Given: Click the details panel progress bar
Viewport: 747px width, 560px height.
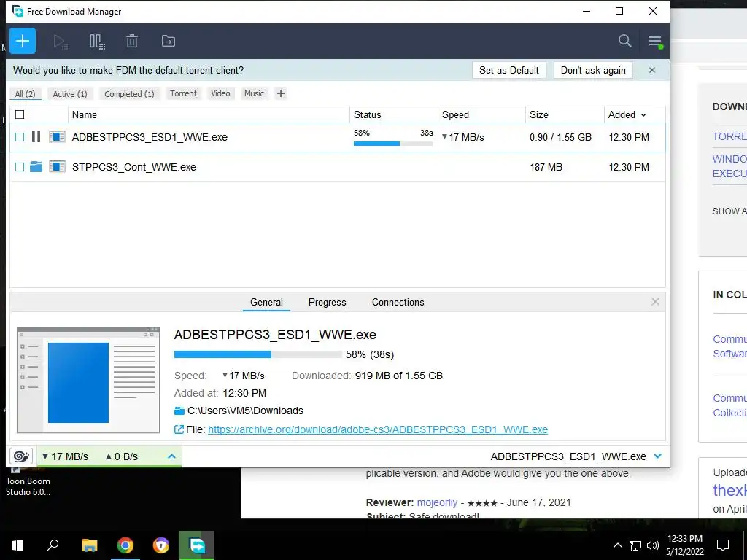Looking at the screenshot, I should pyautogui.click(x=258, y=354).
